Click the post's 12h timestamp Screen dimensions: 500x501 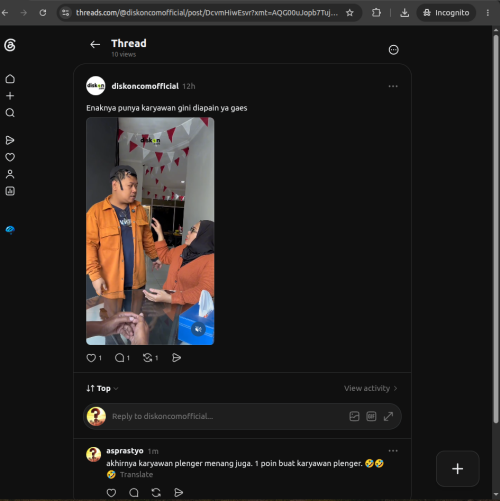pos(189,86)
